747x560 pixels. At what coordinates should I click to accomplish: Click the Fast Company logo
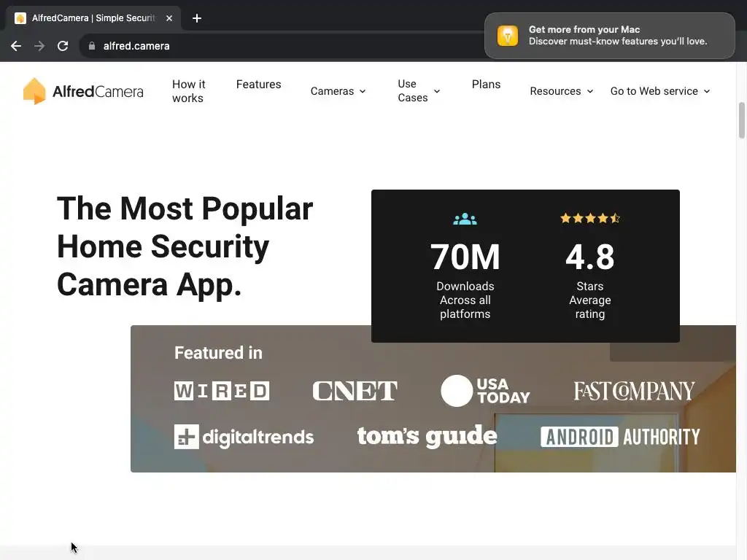coord(634,391)
